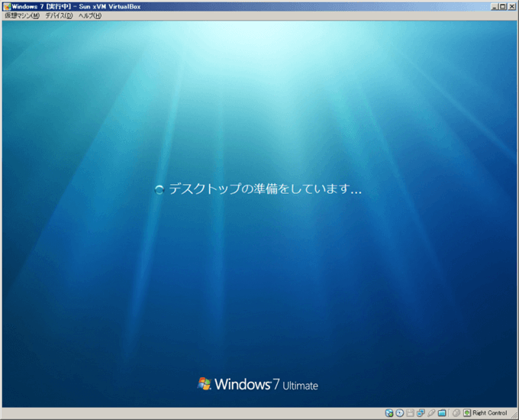Click the Right Control host key label
This screenshot has width=519, height=420.
coord(490,413)
